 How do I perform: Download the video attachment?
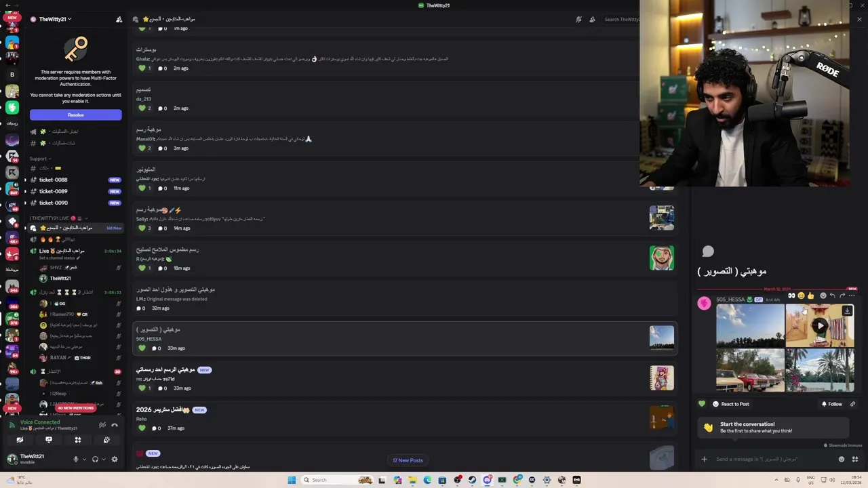[x=847, y=311]
